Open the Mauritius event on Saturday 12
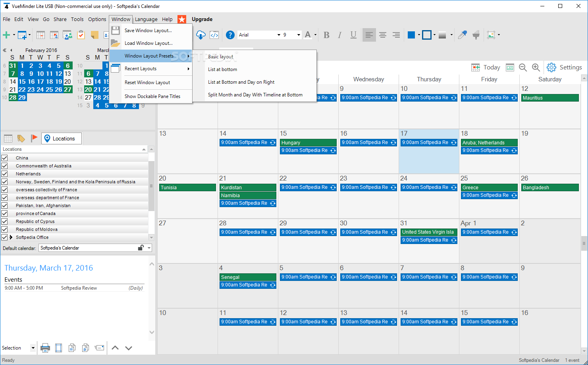The height and width of the screenshot is (365, 588). tap(550, 98)
